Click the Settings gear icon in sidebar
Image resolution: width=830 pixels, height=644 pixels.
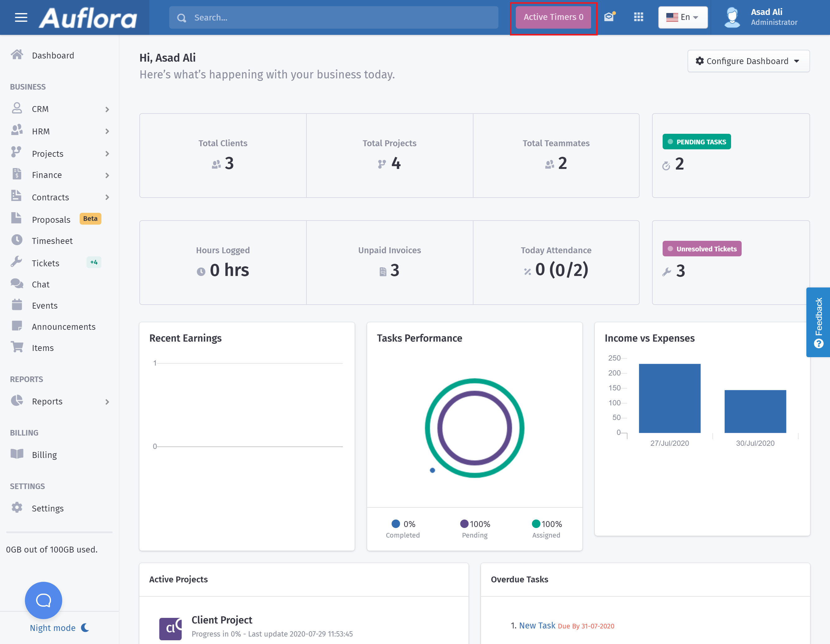click(17, 508)
